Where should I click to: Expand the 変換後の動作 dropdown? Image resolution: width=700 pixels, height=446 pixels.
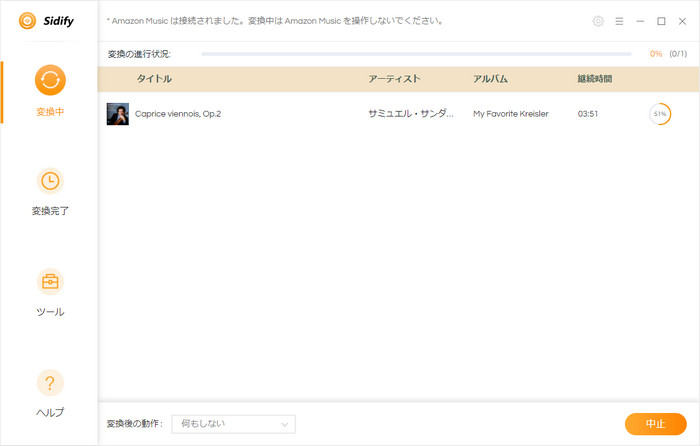[233, 424]
